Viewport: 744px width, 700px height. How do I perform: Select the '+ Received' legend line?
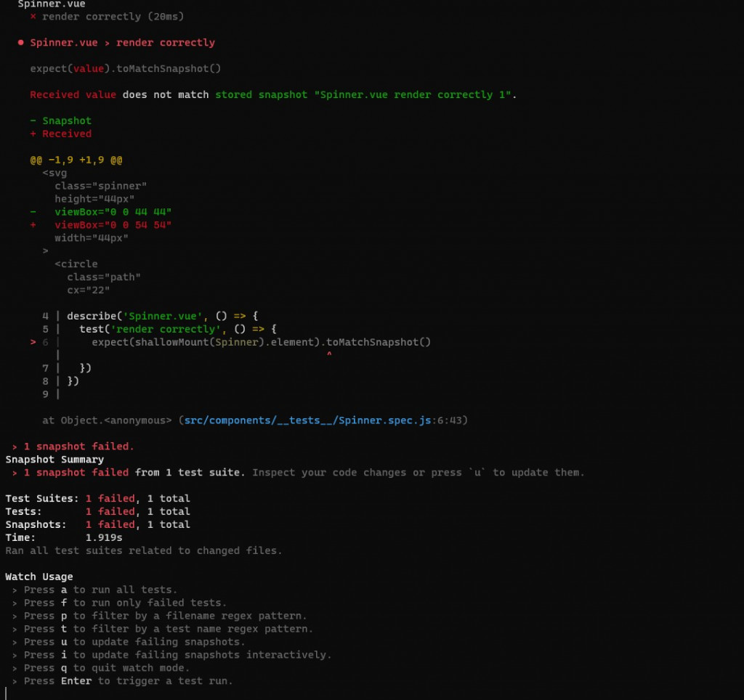tap(61, 134)
